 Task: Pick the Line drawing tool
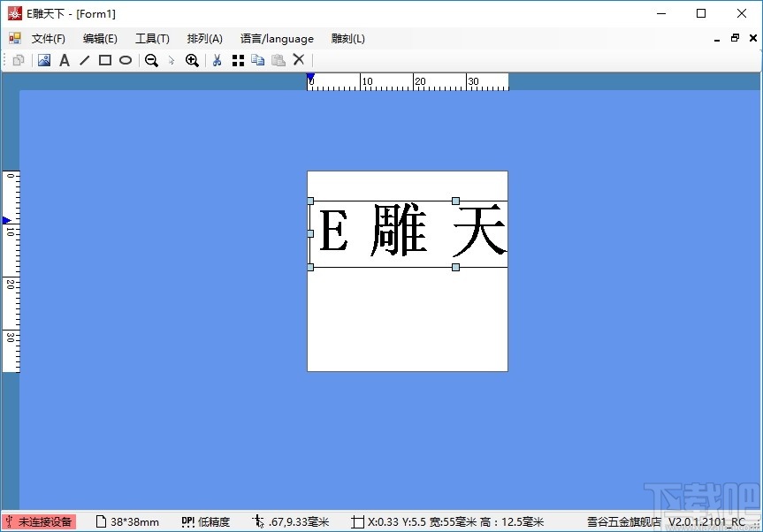[x=85, y=59]
